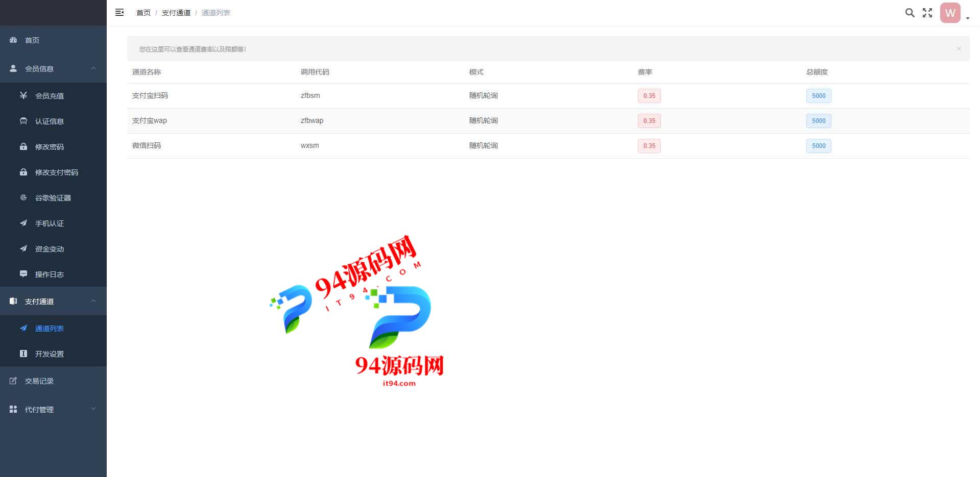This screenshot has height=477, width=980.
Task: Open 修改支付密码 in the sidebar
Action: 53,172
